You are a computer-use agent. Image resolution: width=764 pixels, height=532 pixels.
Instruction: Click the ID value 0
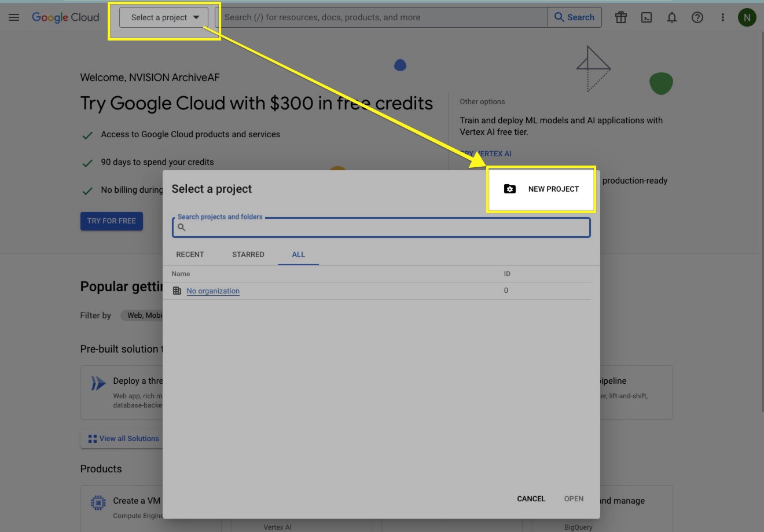[x=506, y=291]
